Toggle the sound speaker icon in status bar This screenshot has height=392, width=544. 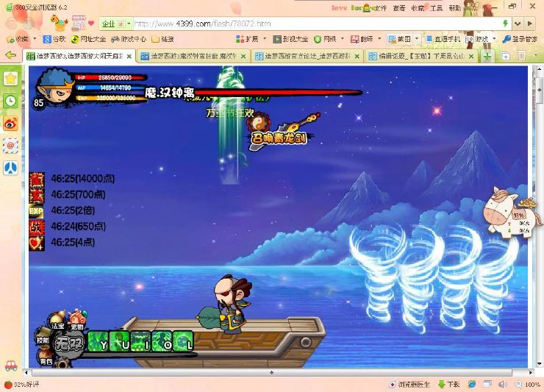coord(502,384)
